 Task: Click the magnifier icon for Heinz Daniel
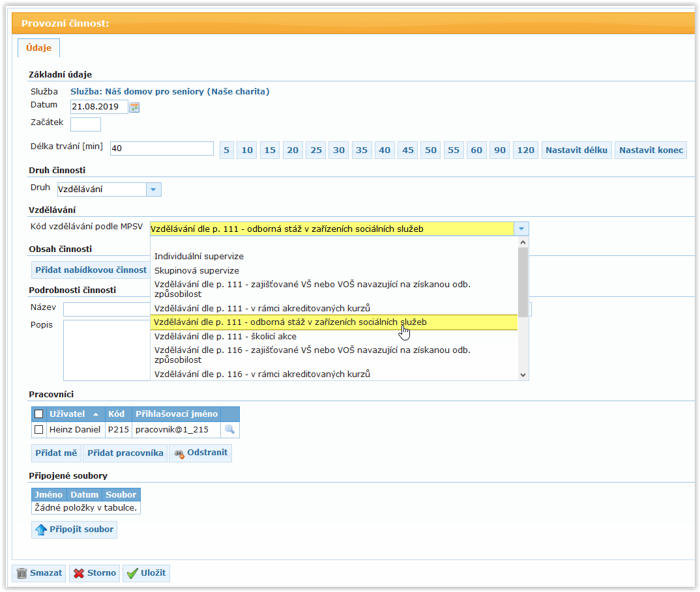point(230,430)
